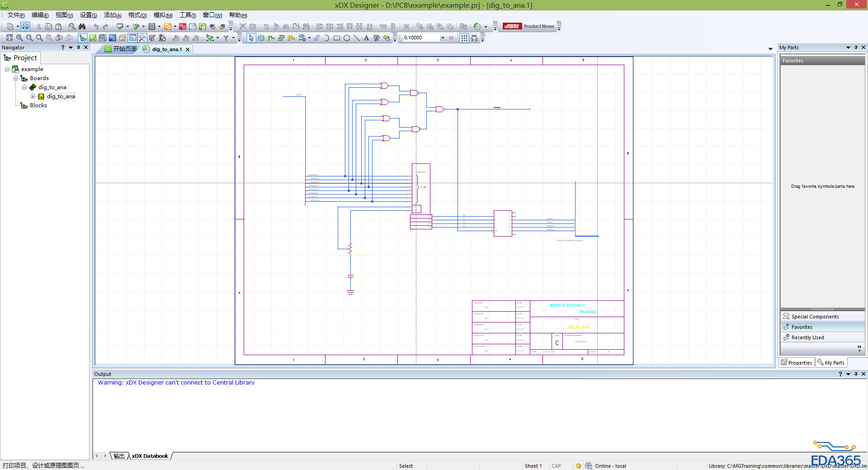868x470 pixels.
Task: Click the Product News button
Action: pos(538,26)
